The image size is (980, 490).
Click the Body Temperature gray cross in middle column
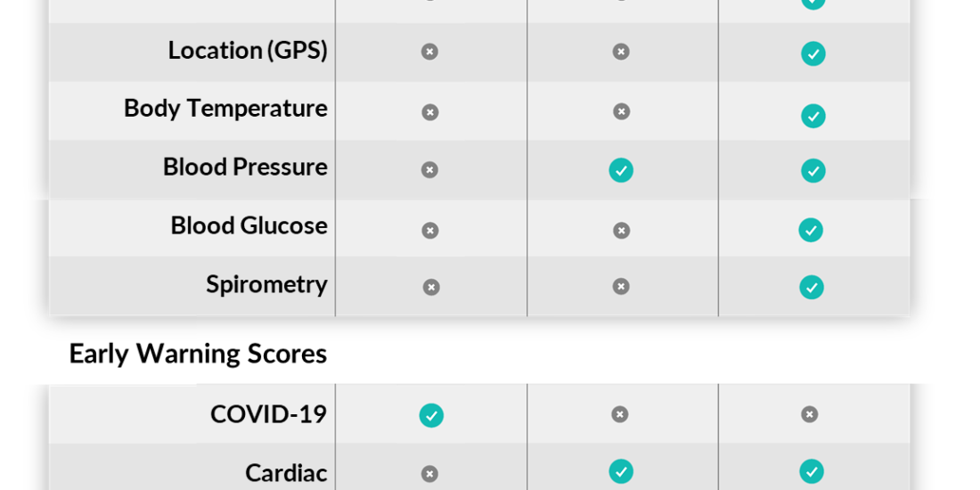[x=621, y=111]
